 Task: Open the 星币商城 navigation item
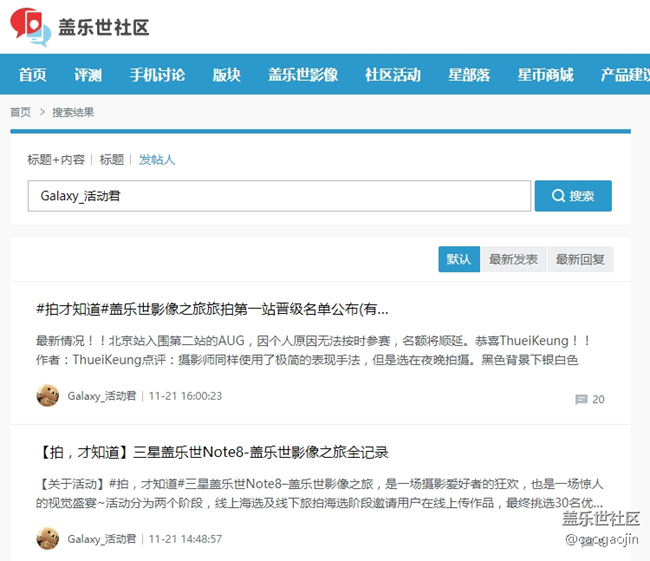pyautogui.click(x=546, y=75)
